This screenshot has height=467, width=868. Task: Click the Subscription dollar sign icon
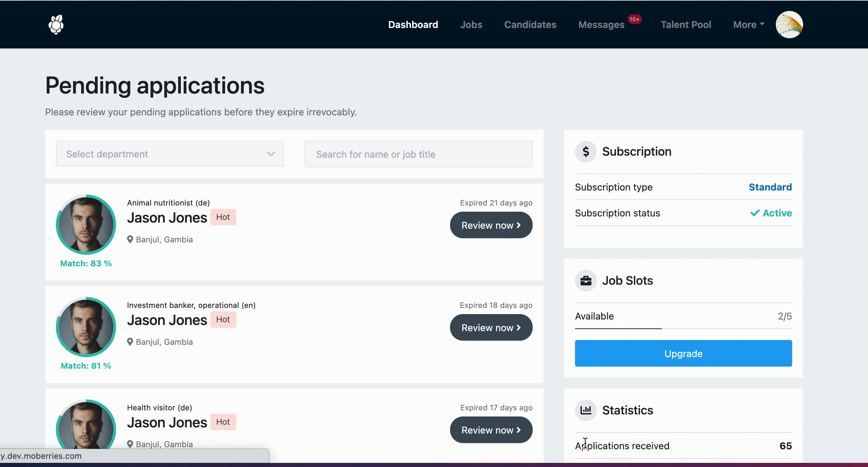tap(586, 151)
